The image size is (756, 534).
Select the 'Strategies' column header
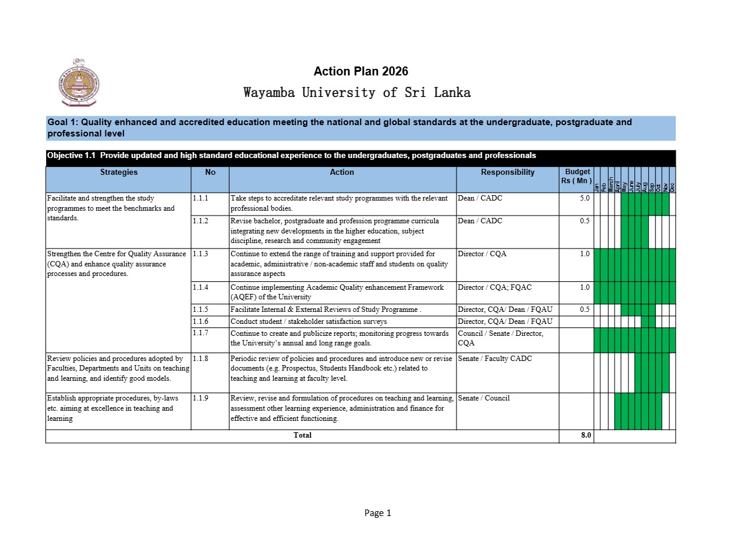(x=119, y=172)
